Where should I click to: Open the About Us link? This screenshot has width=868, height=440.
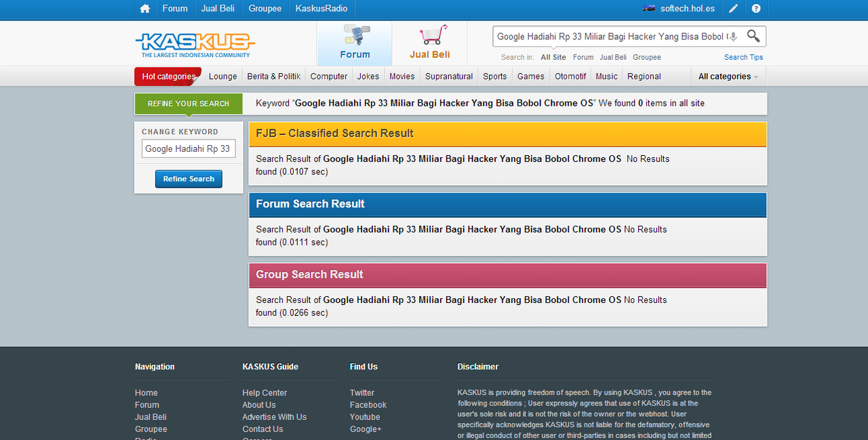coord(259,405)
